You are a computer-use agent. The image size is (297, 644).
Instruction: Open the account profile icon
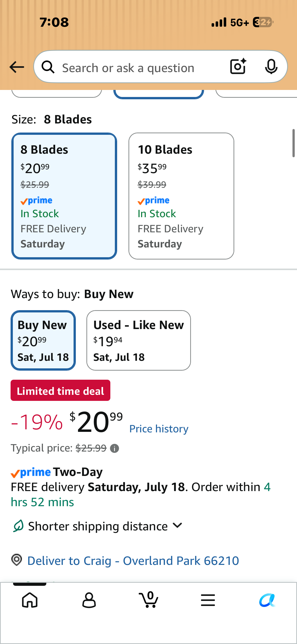[x=89, y=600]
